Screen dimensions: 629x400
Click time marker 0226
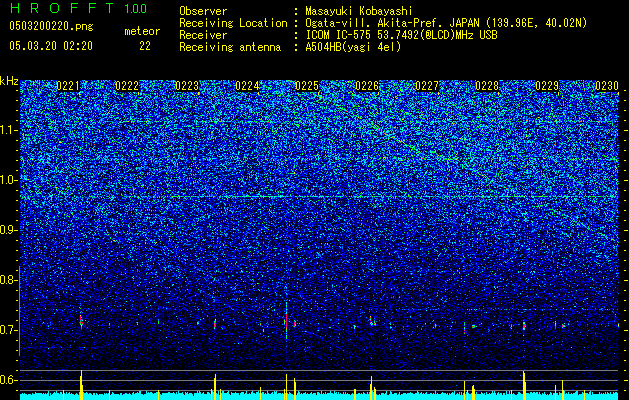[x=367, y=86]
